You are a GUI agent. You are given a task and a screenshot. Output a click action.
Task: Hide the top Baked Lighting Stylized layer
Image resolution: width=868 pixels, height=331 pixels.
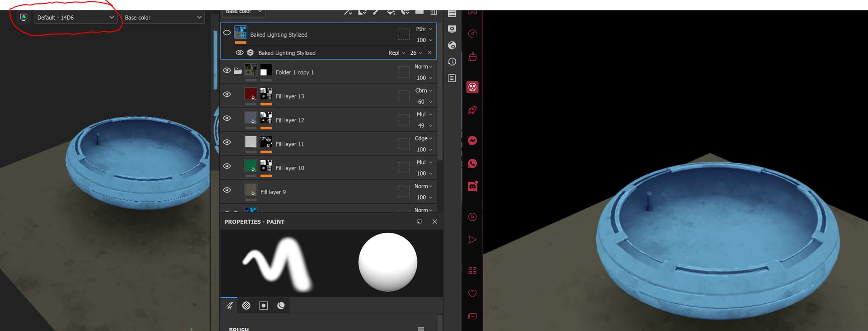[x=227, y=33]
